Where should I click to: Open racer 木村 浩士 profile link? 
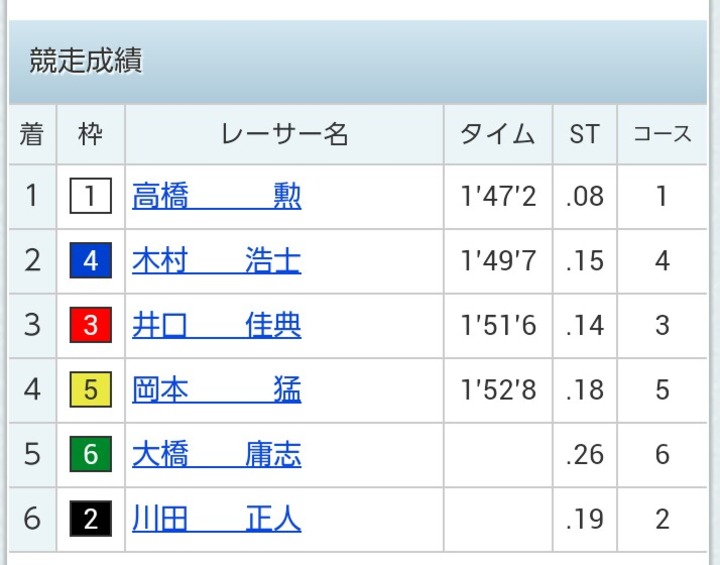point(216,261)
